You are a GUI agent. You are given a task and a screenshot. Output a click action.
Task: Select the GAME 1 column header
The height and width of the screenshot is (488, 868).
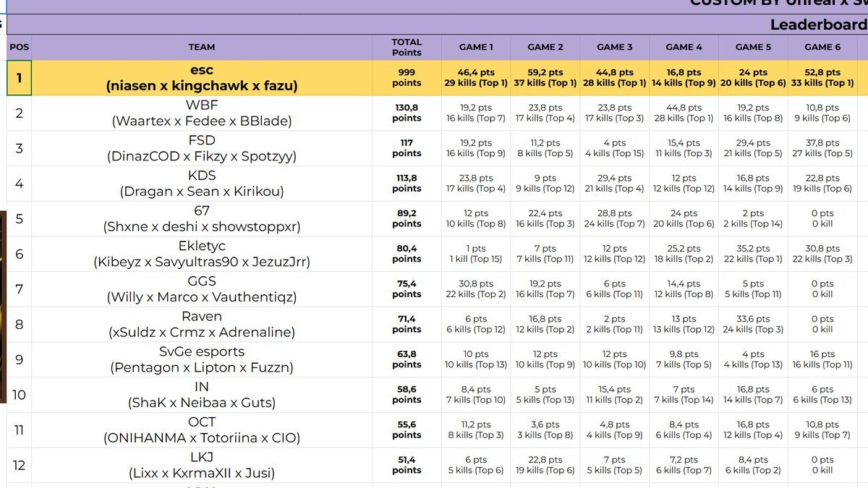(476, 47)
